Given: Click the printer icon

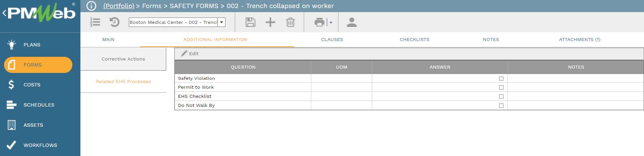Looking at the screenshot, I should 319,22.
